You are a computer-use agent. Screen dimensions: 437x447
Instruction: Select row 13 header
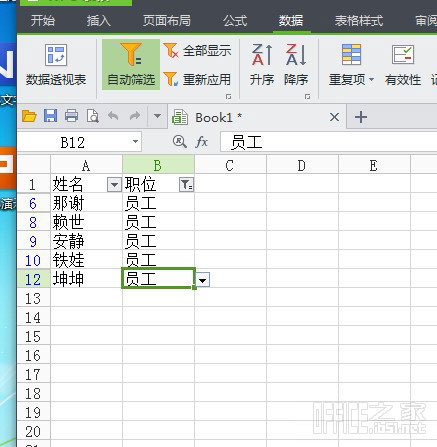point(33,298)
